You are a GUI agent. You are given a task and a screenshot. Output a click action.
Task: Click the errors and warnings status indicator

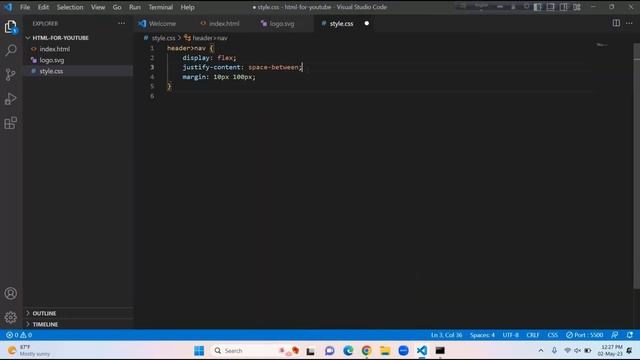coord(19,335)
